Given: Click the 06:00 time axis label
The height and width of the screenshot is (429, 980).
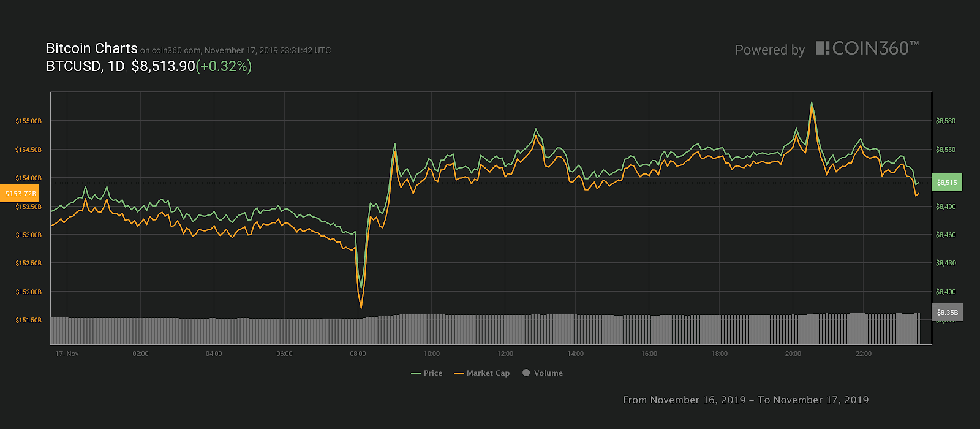Looking at the screenshot, I should point(284,354).
